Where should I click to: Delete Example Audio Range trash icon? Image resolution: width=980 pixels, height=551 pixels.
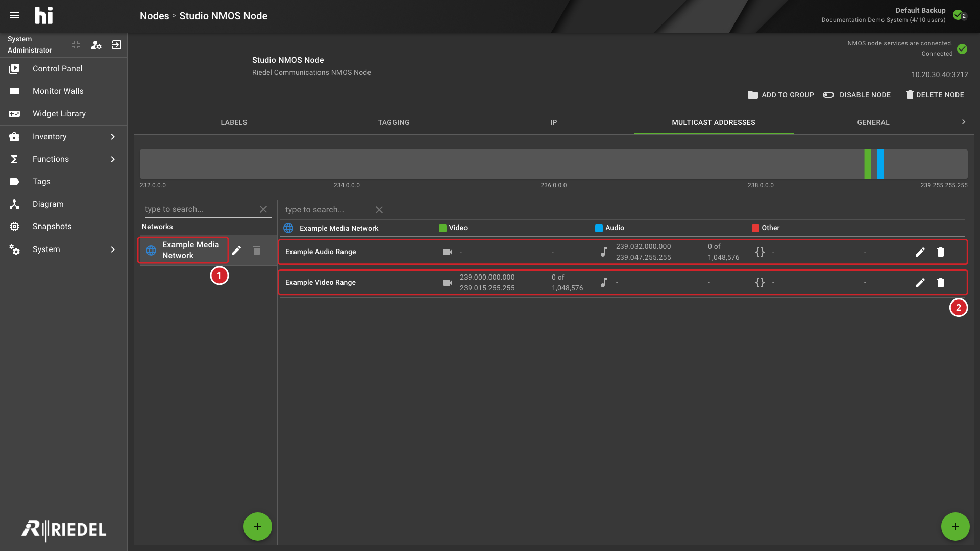(941, 252)
